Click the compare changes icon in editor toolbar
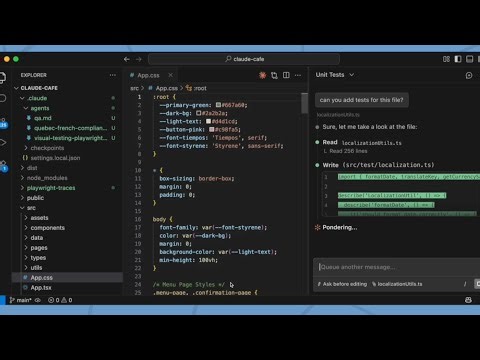The width and height of the screenshot is (480, 360). click(274, 75)
